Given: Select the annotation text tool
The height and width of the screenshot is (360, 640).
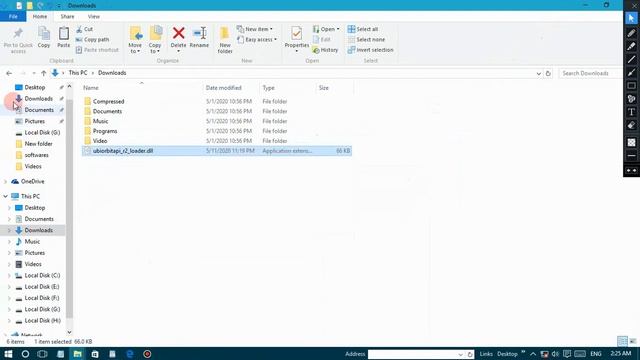Looking at the screenshot, I should (631, 112).
